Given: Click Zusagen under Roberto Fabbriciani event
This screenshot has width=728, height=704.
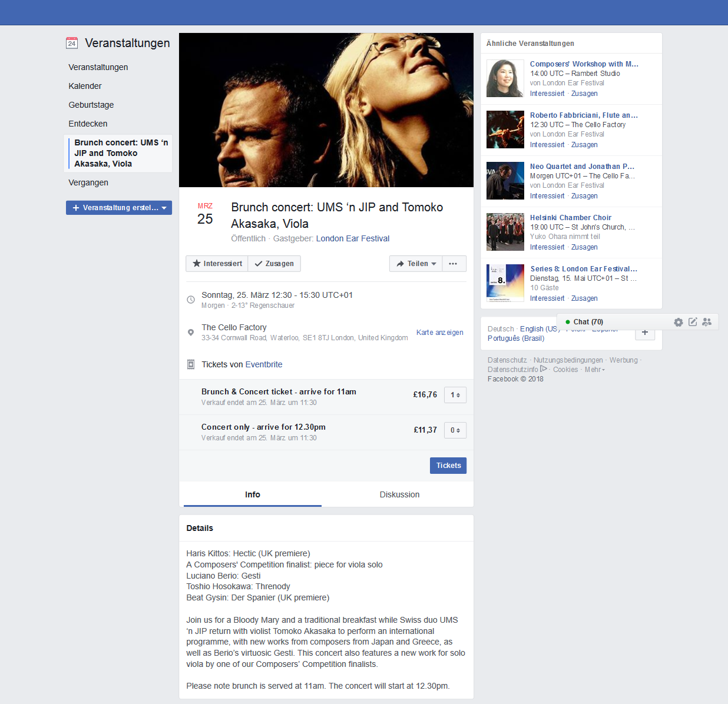Looking at the screenshot, I should 584,145.
